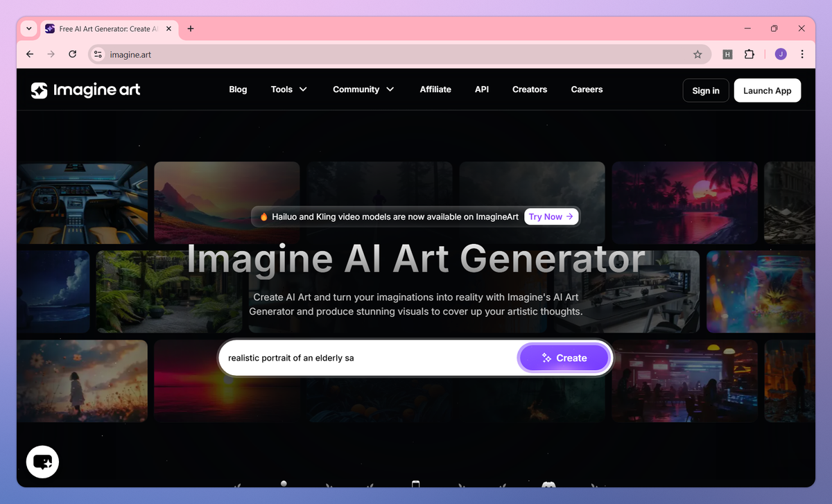Open Chrome three-dot menu
This screenshot has width=832, height=504.
point(802,54)
